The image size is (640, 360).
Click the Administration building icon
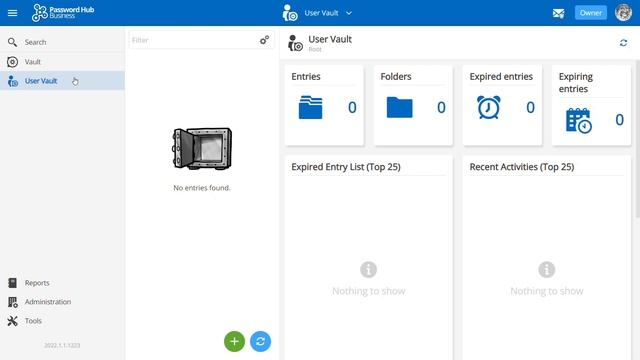coord(13,302)
